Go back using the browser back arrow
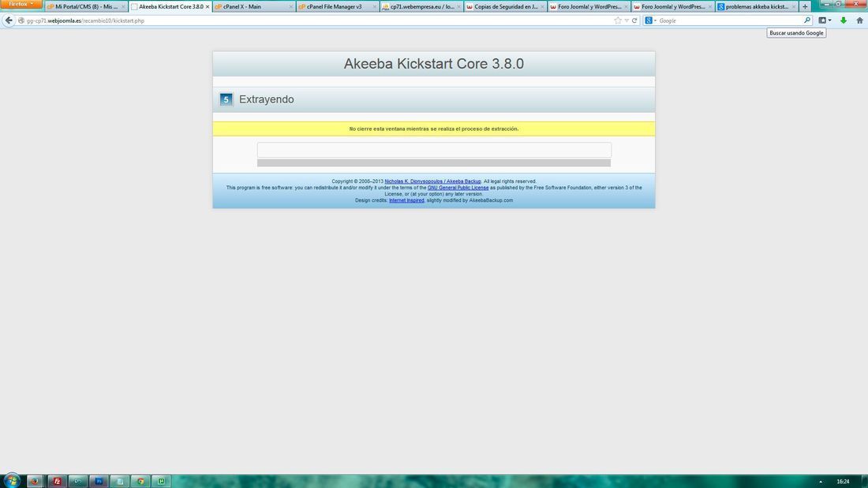This screenshot has width=868, height=488. 9,20
